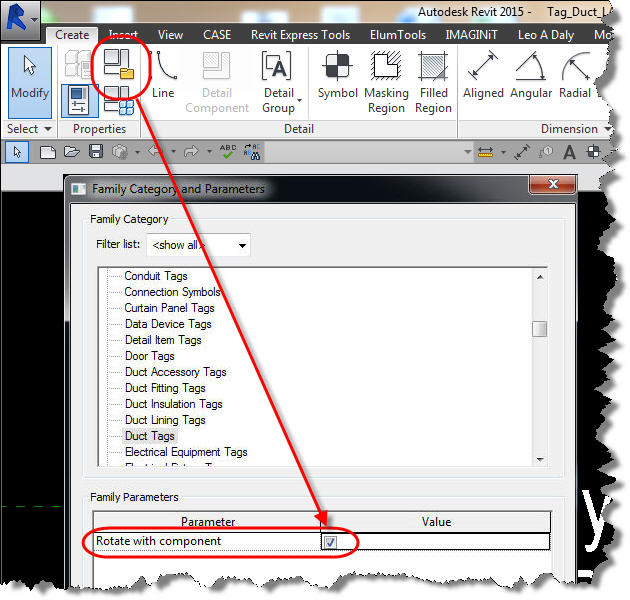Open the Undo history dropdown arrow
Viewport: 630px width, 600px height.
(174, 152)
